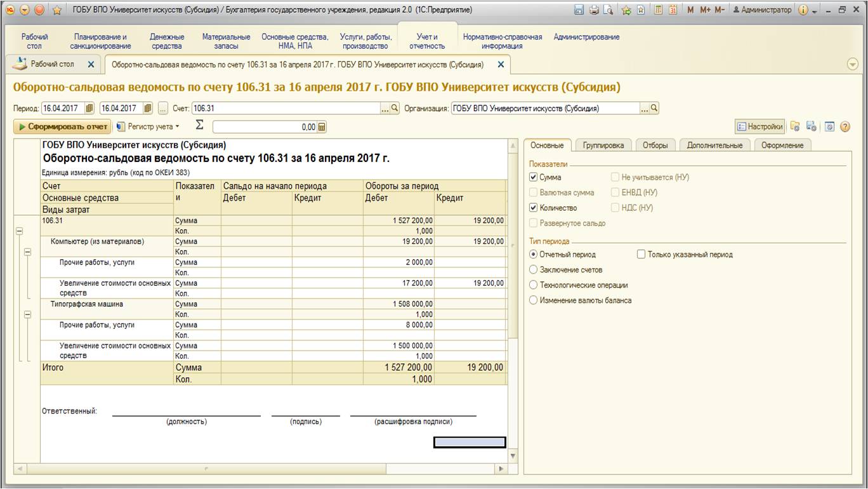Collapse the Типографская машина group

(x=27, y=314)
